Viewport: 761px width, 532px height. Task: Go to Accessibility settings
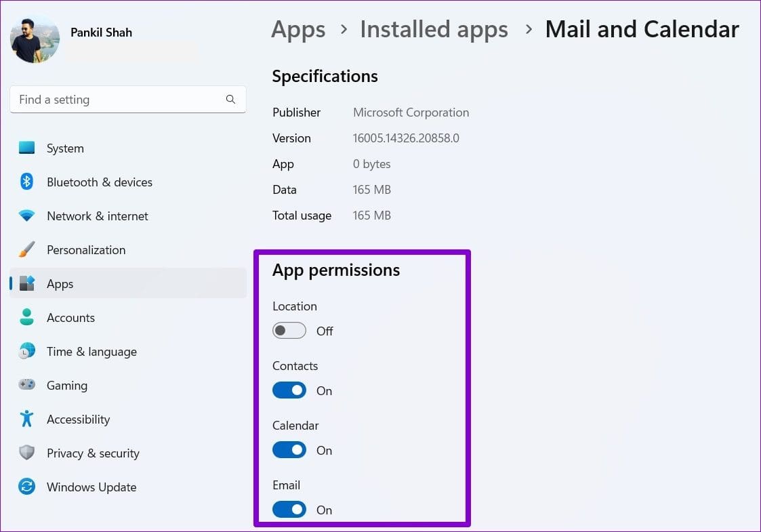pyautogui.click(x=127, y=419)
